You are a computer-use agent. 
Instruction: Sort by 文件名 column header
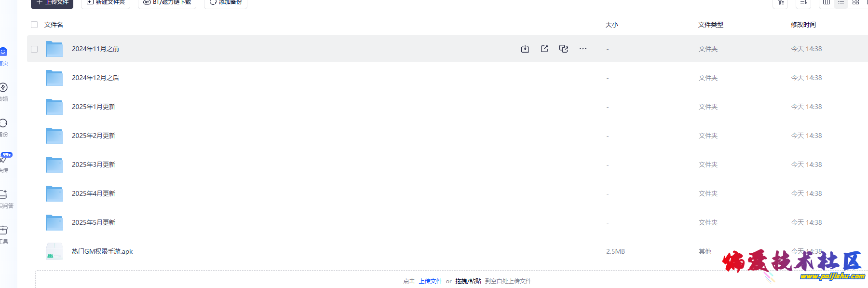point(54,25)
